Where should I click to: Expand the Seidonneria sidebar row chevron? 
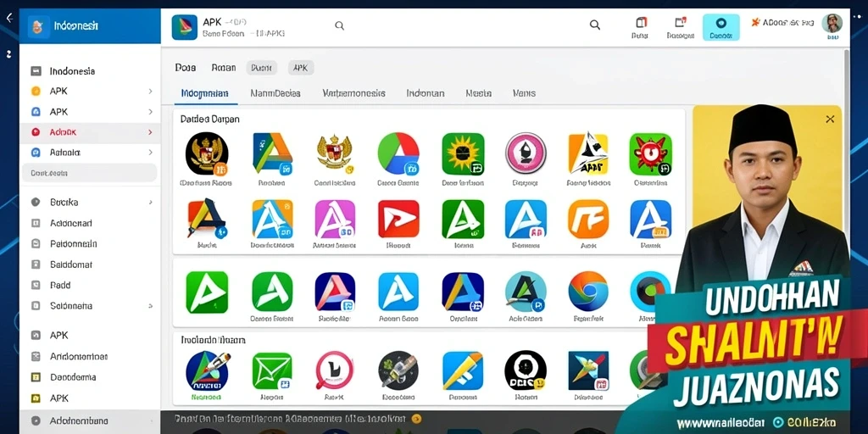[x=150, y=305]
